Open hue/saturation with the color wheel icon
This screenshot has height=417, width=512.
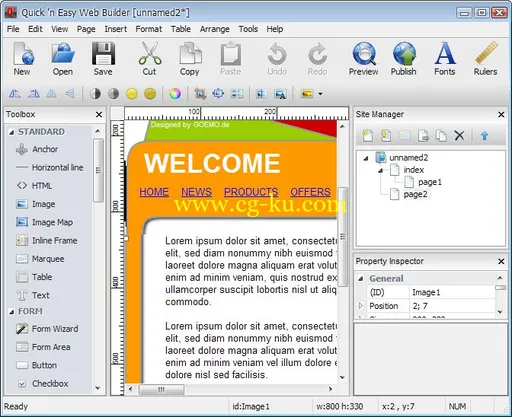point(175,94)
